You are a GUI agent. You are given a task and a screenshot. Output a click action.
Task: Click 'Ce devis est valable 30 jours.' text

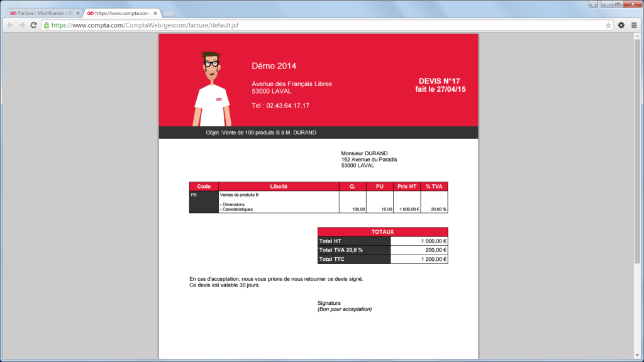tap(225, 285)
